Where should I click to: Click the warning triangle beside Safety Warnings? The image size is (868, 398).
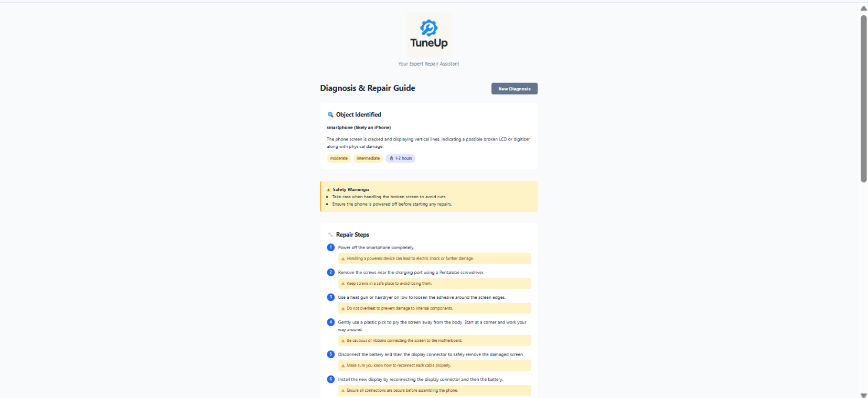click(328, 190)
